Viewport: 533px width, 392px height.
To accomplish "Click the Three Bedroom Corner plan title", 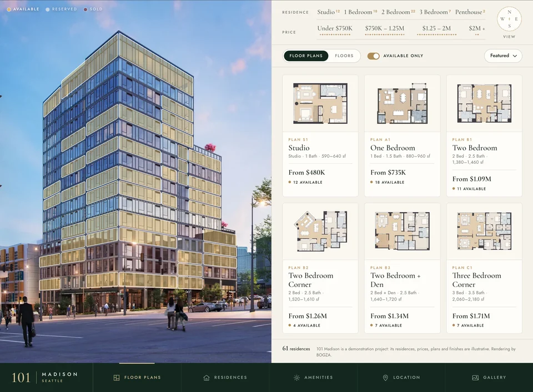I will click(476, 280).
